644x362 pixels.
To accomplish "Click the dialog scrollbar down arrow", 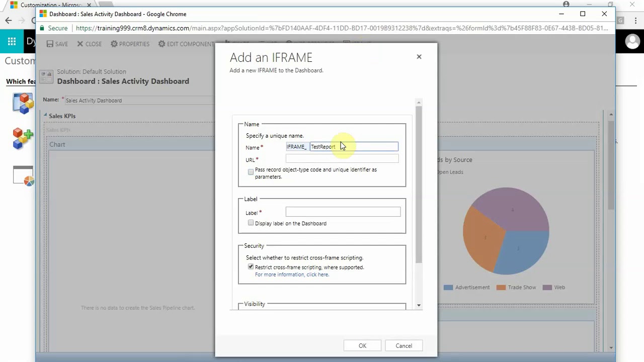I will [x=419, y=305].
